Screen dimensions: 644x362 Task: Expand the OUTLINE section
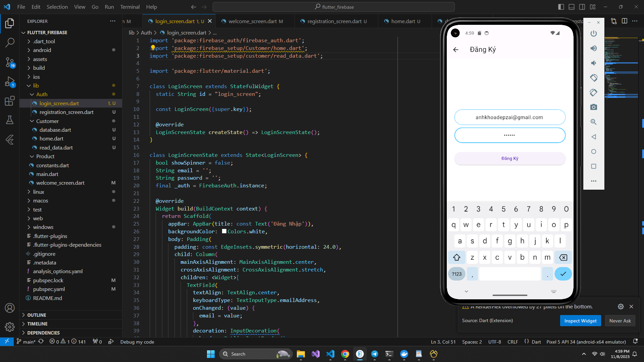(x=37, y=315)
